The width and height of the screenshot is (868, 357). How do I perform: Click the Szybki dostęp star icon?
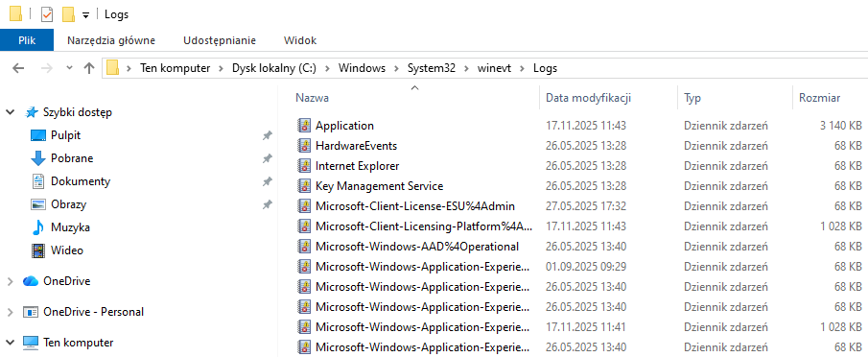(32, 112)
